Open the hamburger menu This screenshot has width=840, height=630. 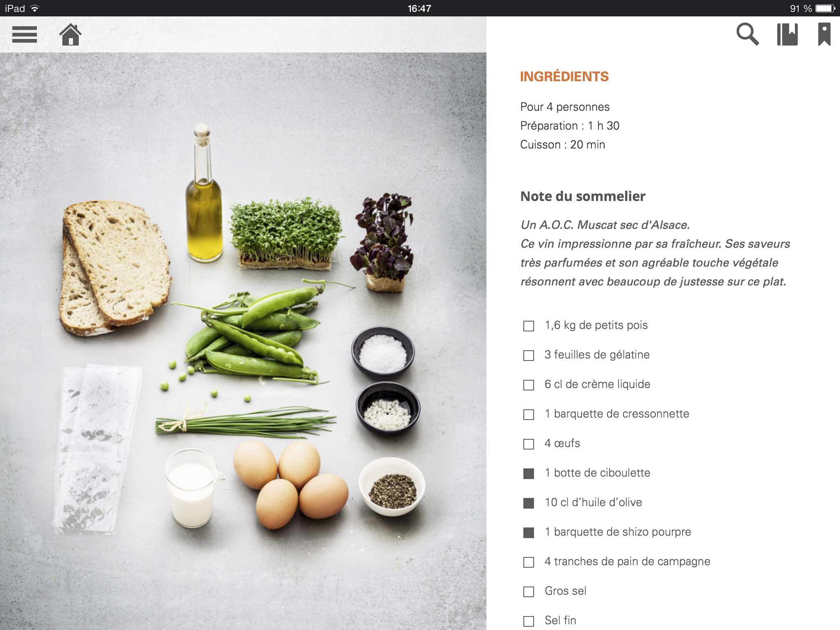[x=25, y=34]
